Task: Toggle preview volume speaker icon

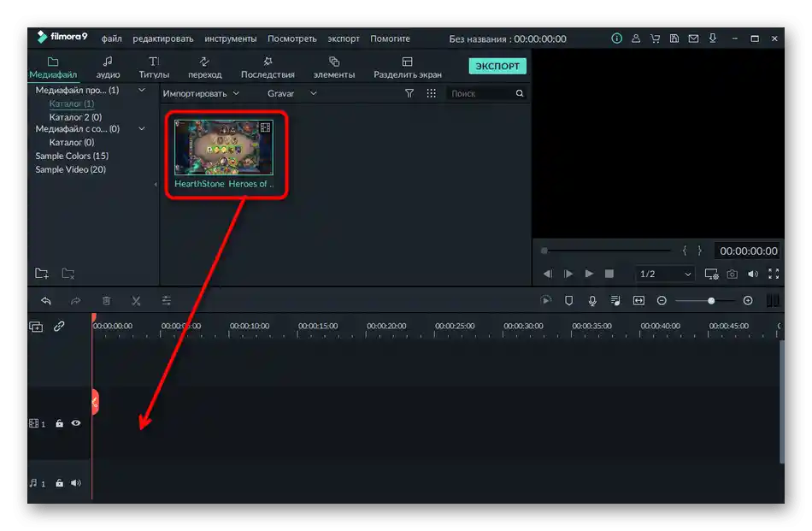Action: tap(752, 274)
